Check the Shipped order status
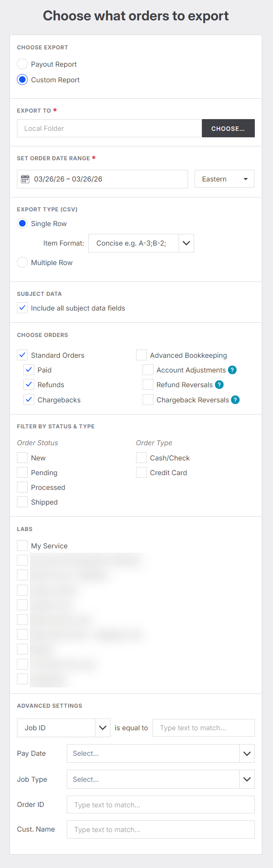Image resolution: width=273 pixels, height=868 pixels. 23,502
